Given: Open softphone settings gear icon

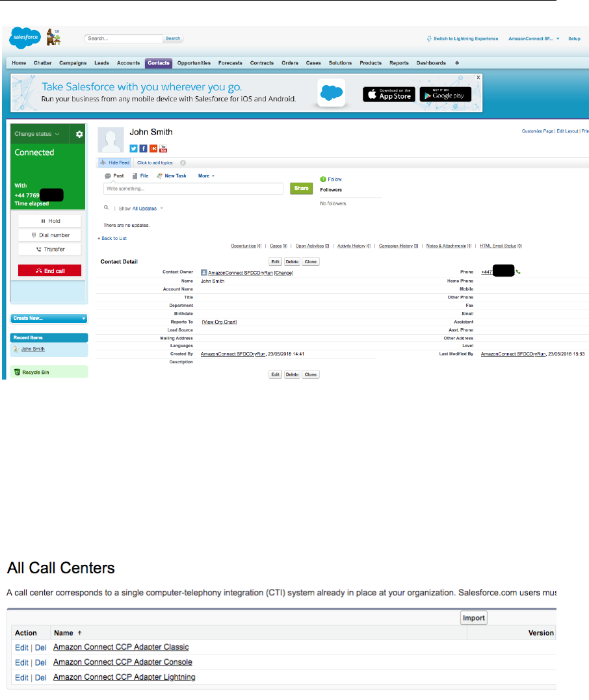Looking at the screenshot, I should [79, 134].
